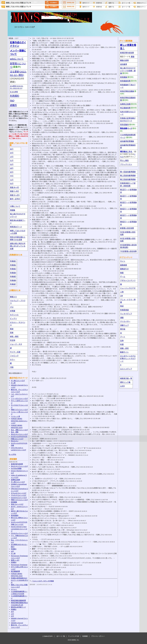Image resolution: width=147 pixels, height=644 pixels.
Task: Open the 荒らし報告 link
Action: [124, 161]
